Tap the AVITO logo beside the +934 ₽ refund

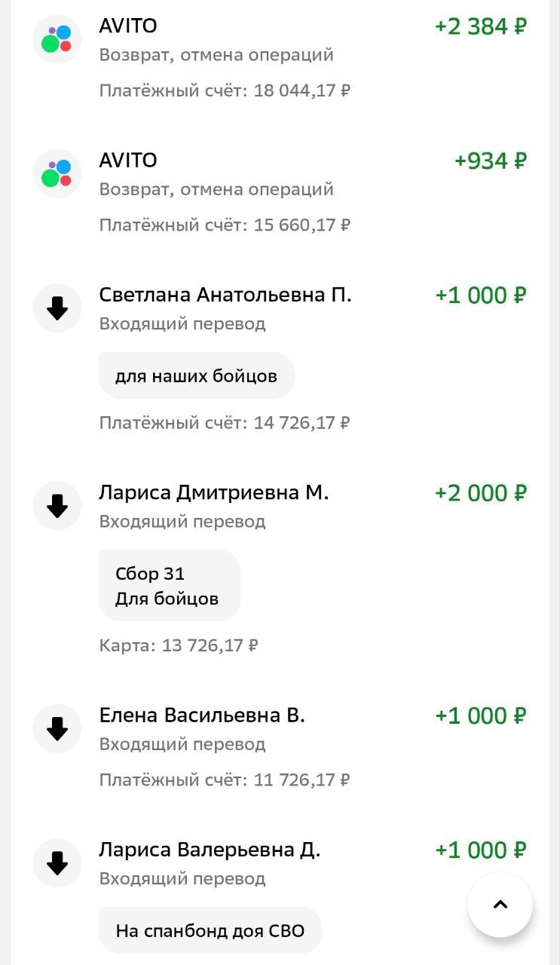click(x=57, y=173)
